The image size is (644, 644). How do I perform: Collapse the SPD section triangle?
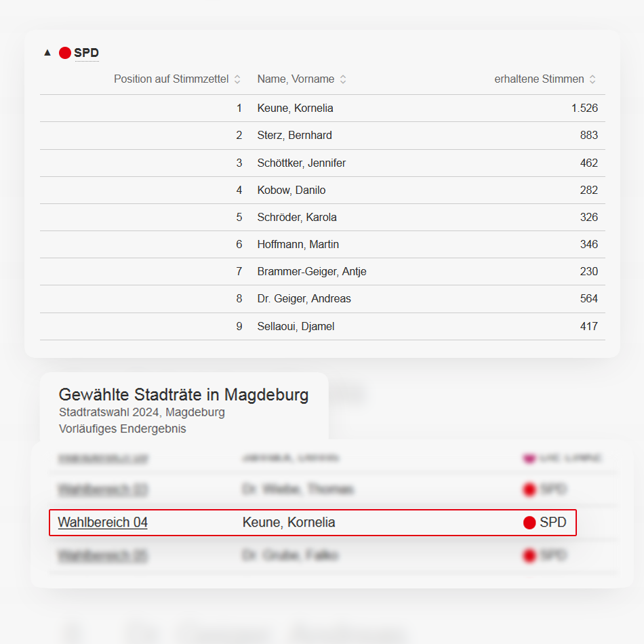click(x=47, y=53)
